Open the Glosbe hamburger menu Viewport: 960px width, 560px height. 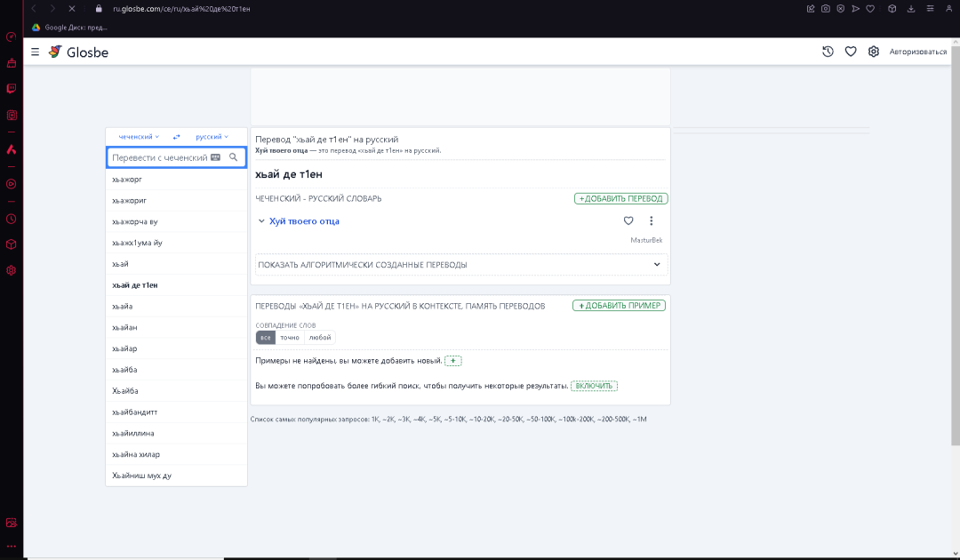35,52
